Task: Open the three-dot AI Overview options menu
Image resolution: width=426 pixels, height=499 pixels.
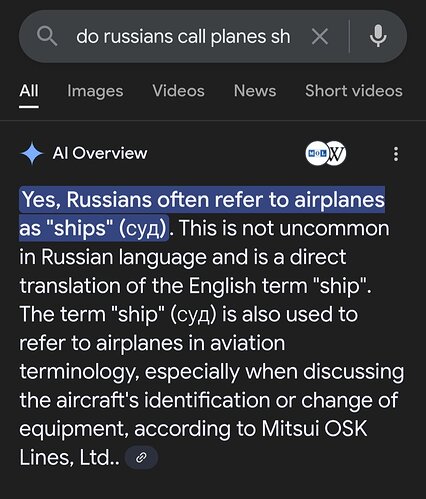Action: (396, 154)
